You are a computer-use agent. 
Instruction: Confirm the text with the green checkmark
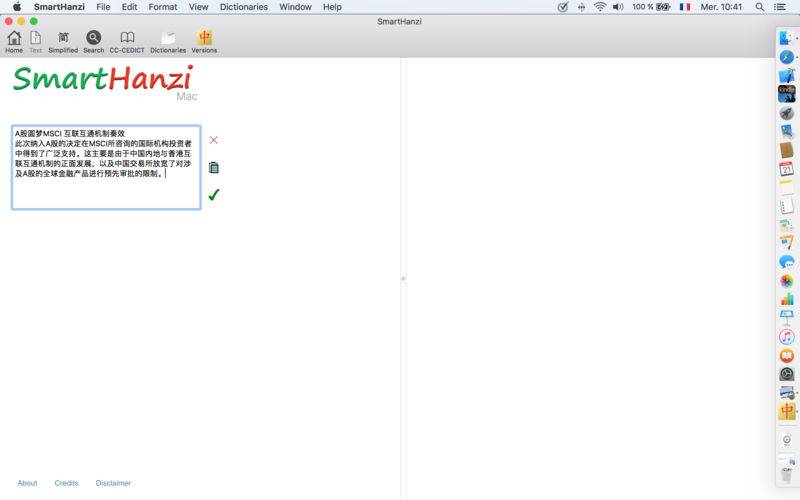(x=214, y=194)
